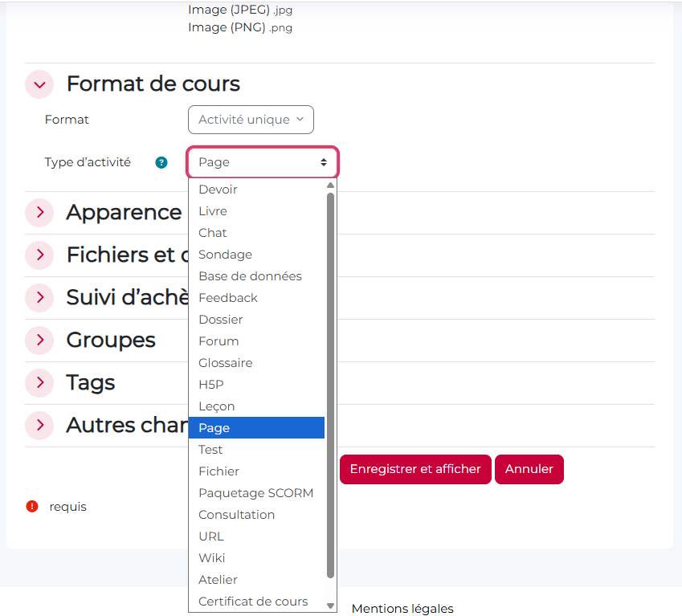Click the help icon beside Type d'activité
Image resolution: width=682 pixels, height=616 pixels.
161,162
